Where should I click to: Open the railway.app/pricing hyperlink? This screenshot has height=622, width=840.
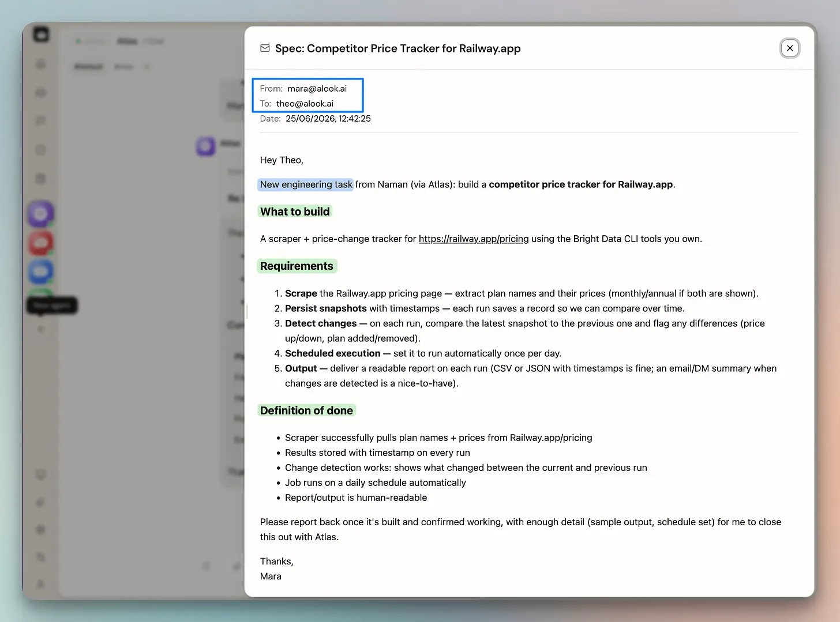click(474, 239)
